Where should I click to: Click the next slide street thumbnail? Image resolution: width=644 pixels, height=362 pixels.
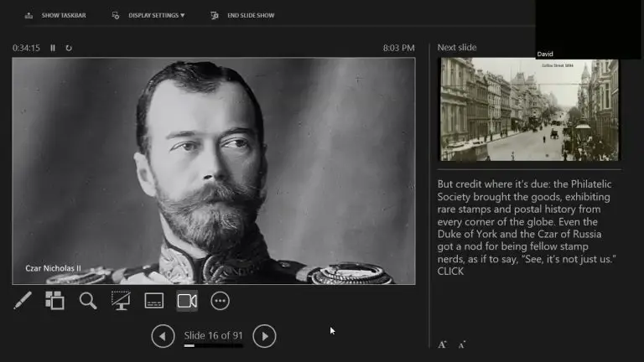[529, 109]
